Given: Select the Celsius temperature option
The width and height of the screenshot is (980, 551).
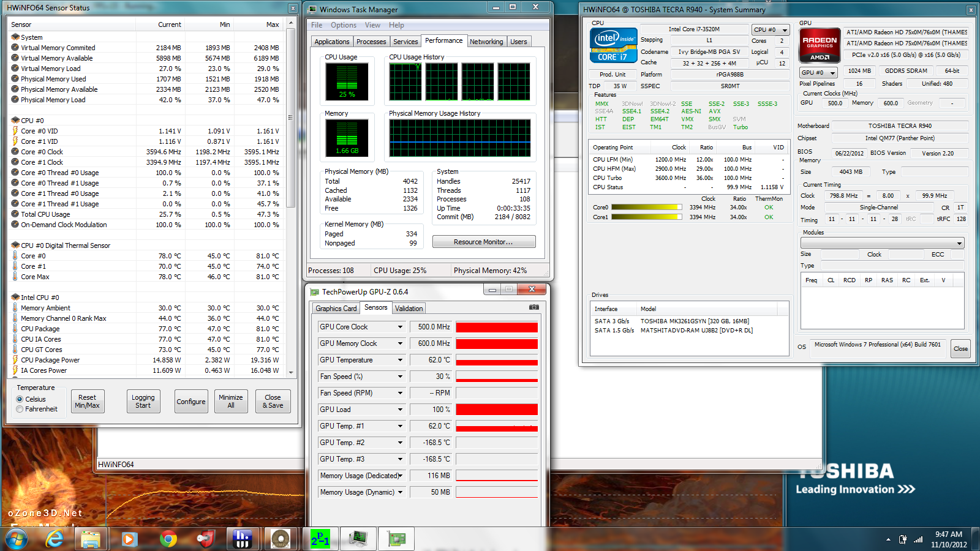Looking at the screenshot, I should click(x=20, y=399).
